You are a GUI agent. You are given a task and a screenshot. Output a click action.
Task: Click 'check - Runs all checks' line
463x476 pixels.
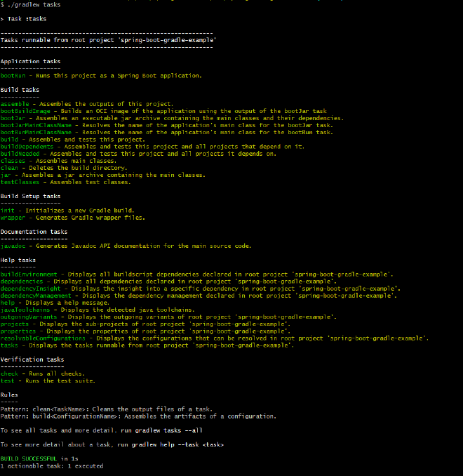tap(43, 373)
